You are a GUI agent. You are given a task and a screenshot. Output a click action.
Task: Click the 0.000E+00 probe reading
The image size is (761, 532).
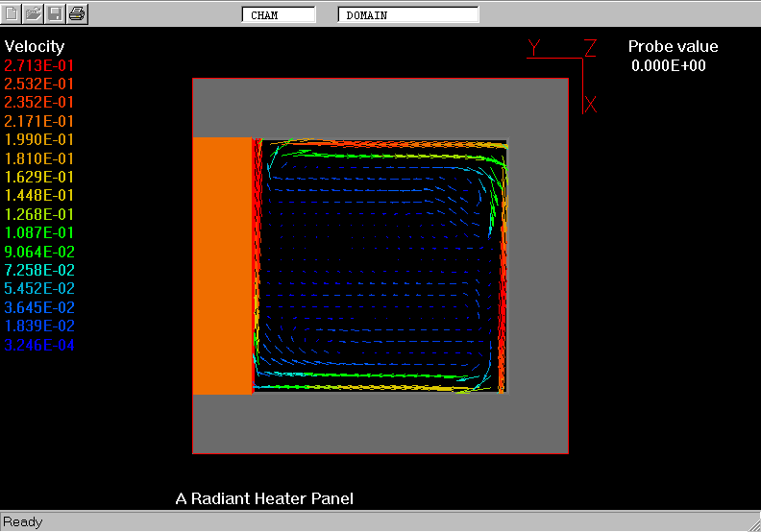click(668, 65)
